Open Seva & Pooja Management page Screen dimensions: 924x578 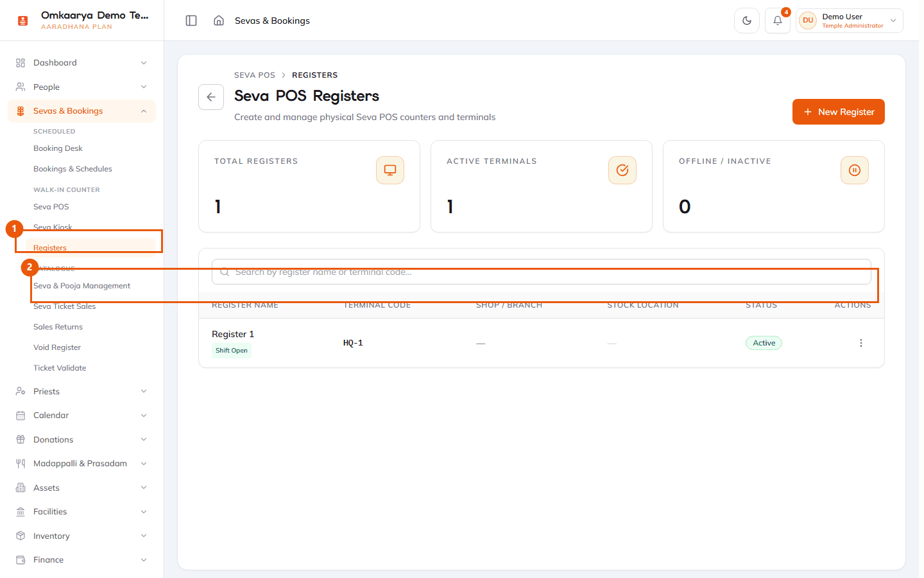pyautogui.click(x=81, y=286)
